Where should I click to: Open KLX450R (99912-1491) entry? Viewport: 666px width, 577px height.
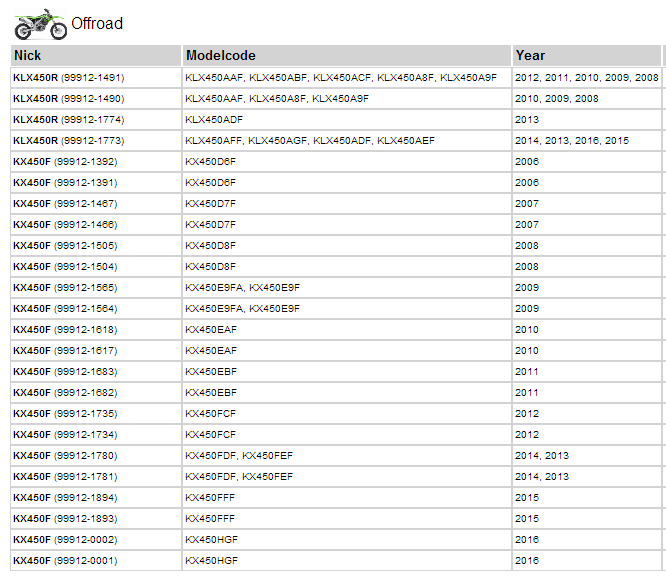coord(69,78)
